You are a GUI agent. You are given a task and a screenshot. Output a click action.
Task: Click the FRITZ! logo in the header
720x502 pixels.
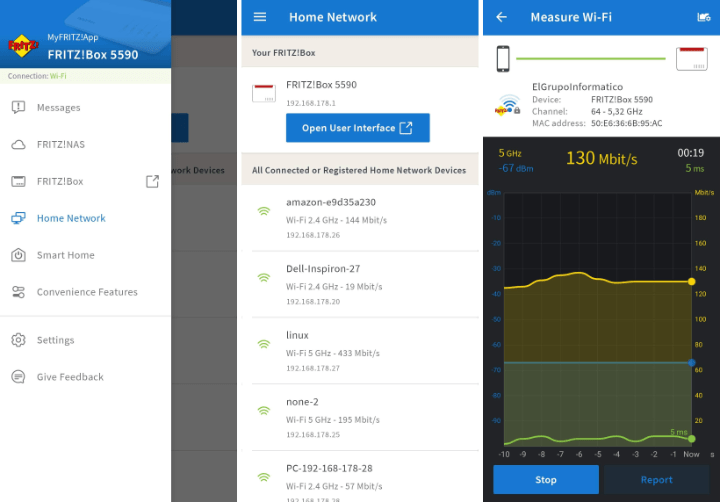(x=23, y=45)
